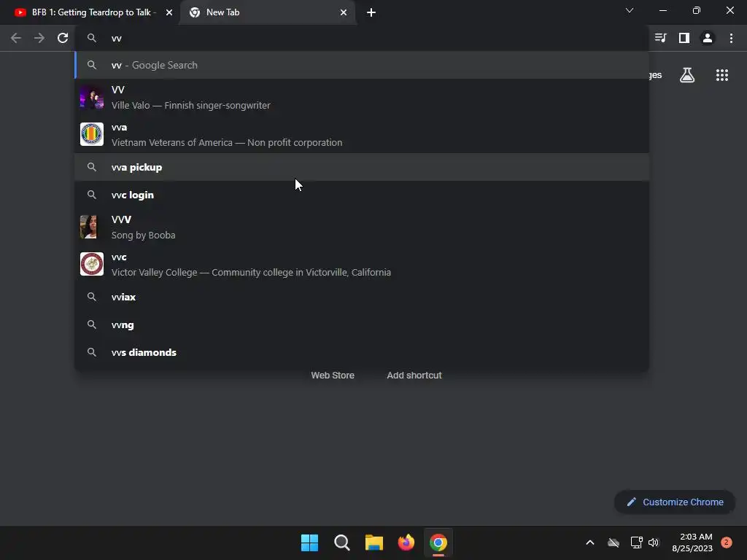
Task: Choose the VV Ville Valo suggestion
Action: [362, 97]
